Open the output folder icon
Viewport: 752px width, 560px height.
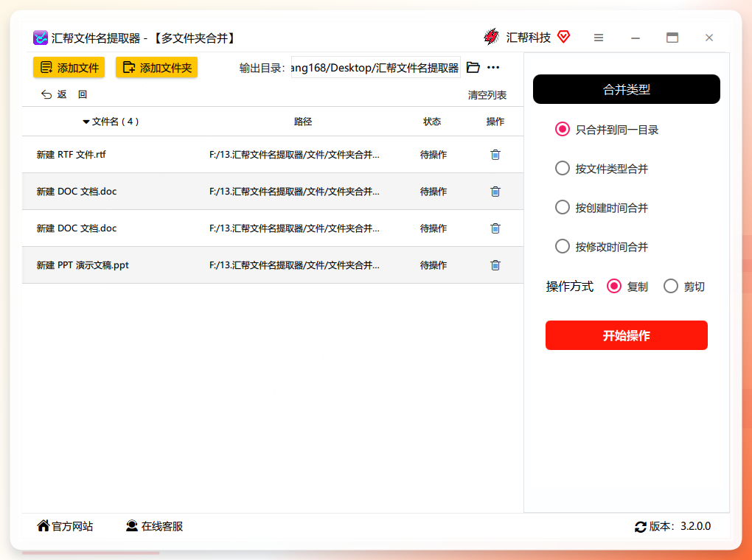click(x=473, y=68)
